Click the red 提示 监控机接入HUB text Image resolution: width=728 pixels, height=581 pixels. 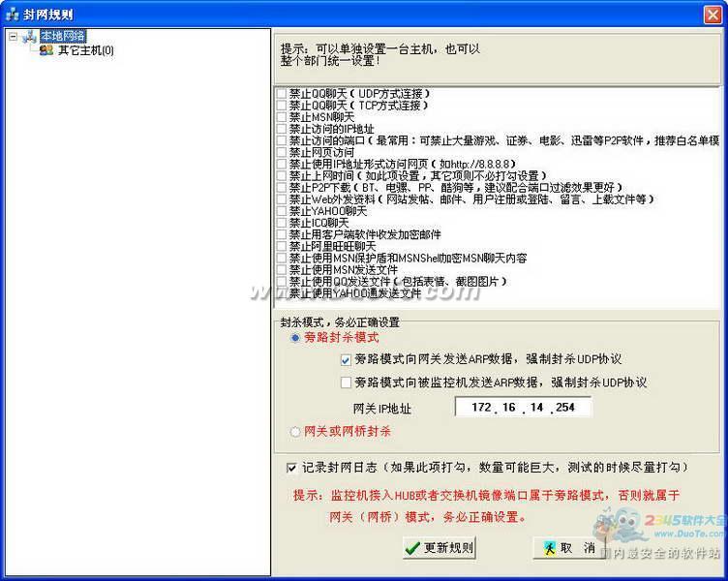tap(486, 506)
